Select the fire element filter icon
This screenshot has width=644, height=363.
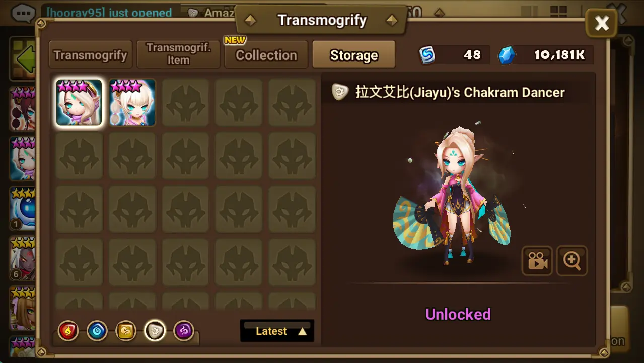tap(68, 331)
